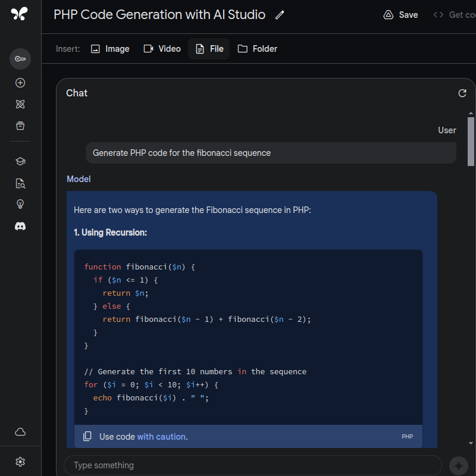476x476 pixels.
Task: Click the 'Type something' input field
Action: point(253,465)
